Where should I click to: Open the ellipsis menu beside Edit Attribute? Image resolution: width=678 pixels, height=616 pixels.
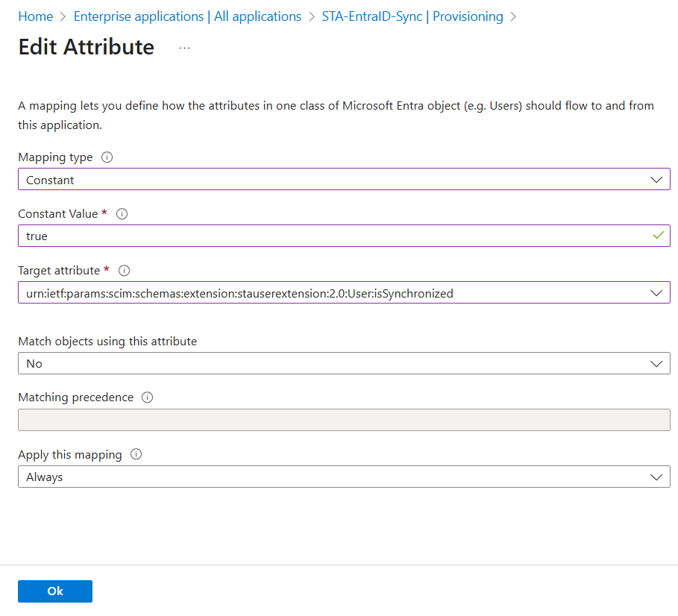tap(185, 48)
